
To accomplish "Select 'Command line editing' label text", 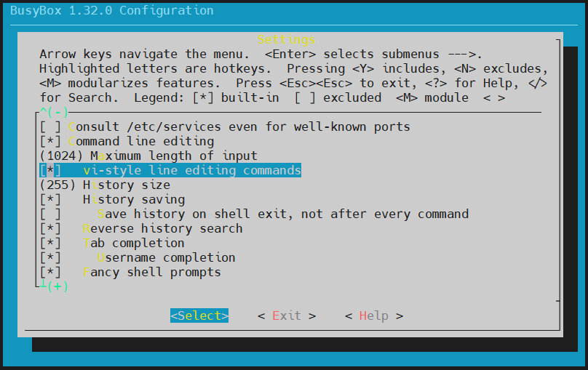I will coord(141,141).
